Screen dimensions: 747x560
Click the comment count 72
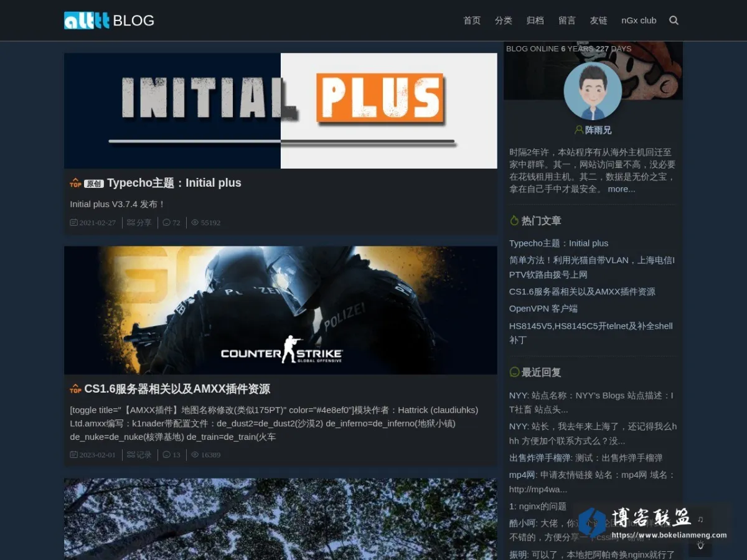176,222
